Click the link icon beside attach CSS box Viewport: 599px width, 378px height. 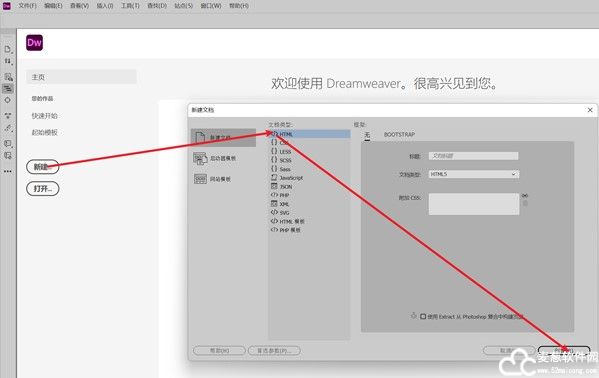click(525, 196)
